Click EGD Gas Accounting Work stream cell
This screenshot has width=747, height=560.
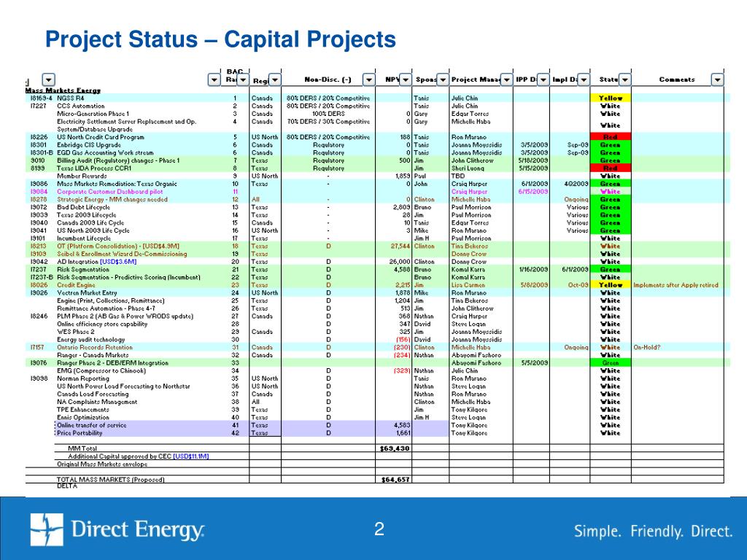coord(105,153)
